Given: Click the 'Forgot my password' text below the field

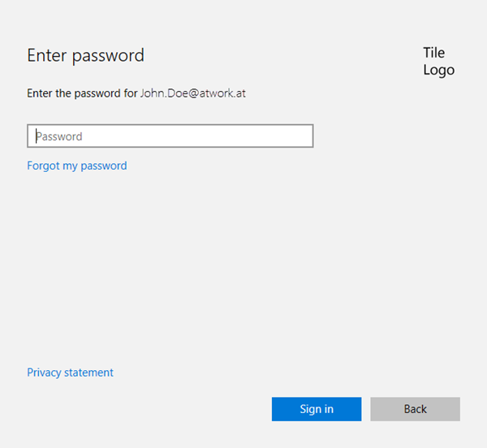Looking at the screenshot, I should 77,166.
